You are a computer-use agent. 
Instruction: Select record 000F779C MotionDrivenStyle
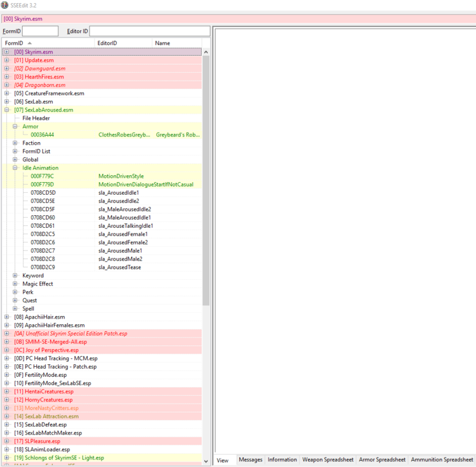102,176
